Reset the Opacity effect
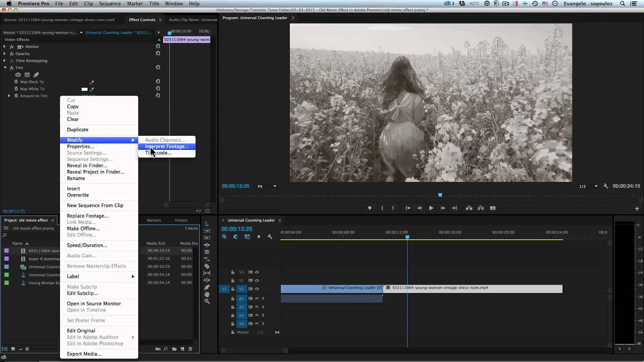 [158, 53]
